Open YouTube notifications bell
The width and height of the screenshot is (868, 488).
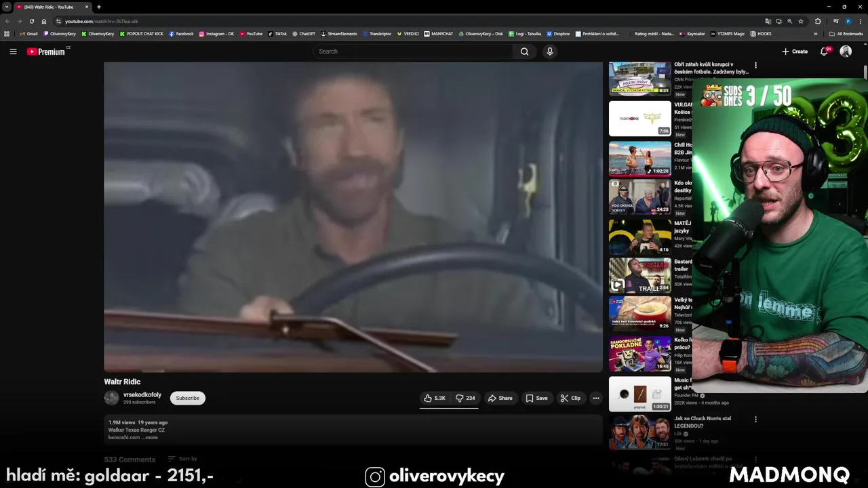click(x=825, y=52)
